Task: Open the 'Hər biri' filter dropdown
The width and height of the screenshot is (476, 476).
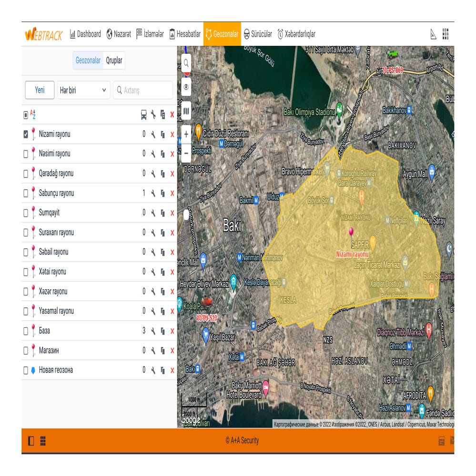Action: coord(83,90)
